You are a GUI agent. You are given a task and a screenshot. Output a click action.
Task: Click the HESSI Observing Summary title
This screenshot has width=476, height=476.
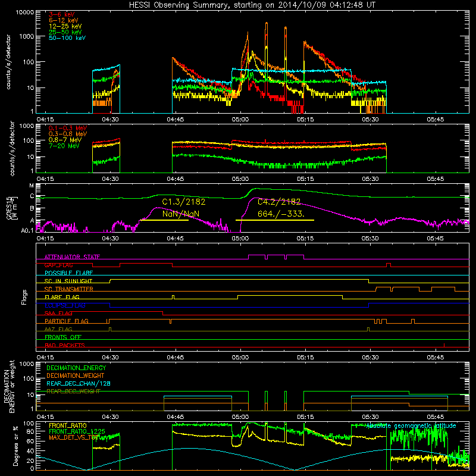[252, 5]
